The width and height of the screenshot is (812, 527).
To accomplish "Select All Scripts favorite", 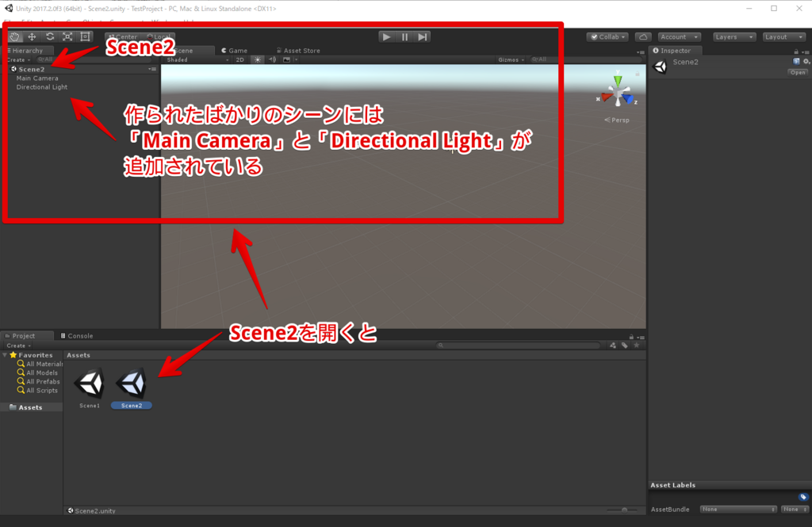I will tap(37, 391).
